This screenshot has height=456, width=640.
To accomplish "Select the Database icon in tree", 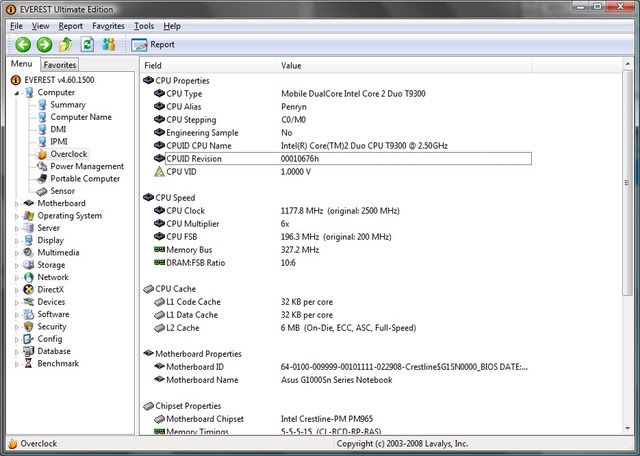I will (29, 351).
